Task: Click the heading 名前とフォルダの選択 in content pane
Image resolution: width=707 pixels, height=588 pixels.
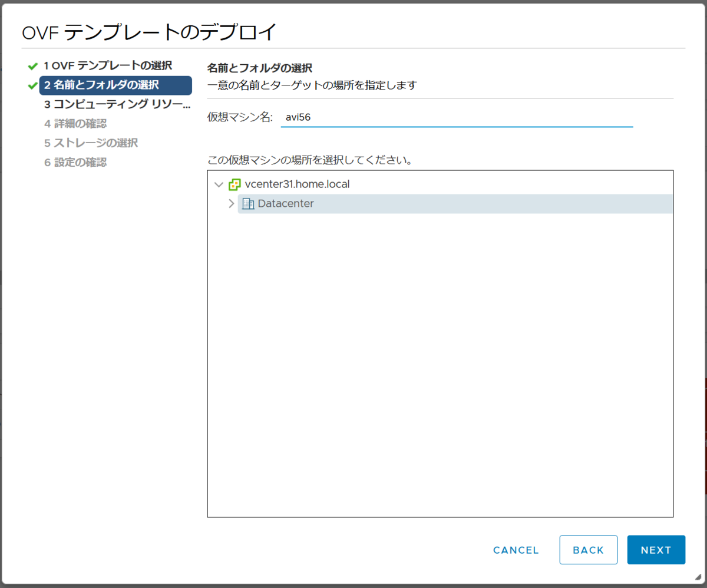Action: (x=260, y=68)
